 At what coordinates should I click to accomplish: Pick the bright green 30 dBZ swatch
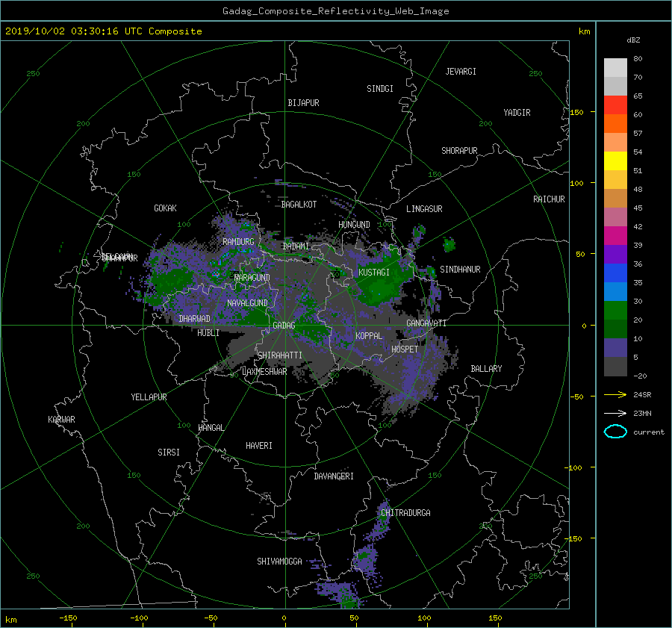point(615,310)
